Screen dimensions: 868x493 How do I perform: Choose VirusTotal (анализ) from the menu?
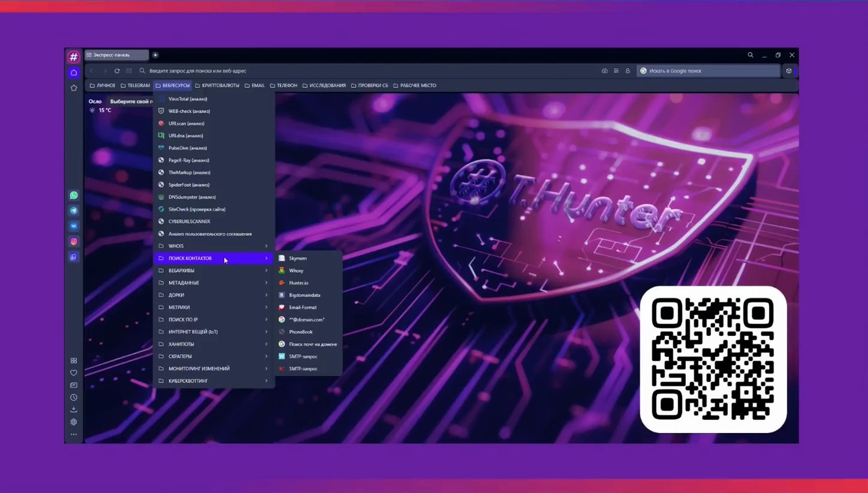[x=214, y=99]
